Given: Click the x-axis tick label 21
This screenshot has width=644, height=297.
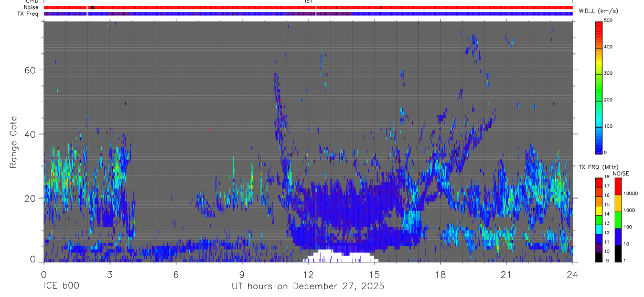Looking at the screenshot, I should pyautogui.click(x=506, y=274).
